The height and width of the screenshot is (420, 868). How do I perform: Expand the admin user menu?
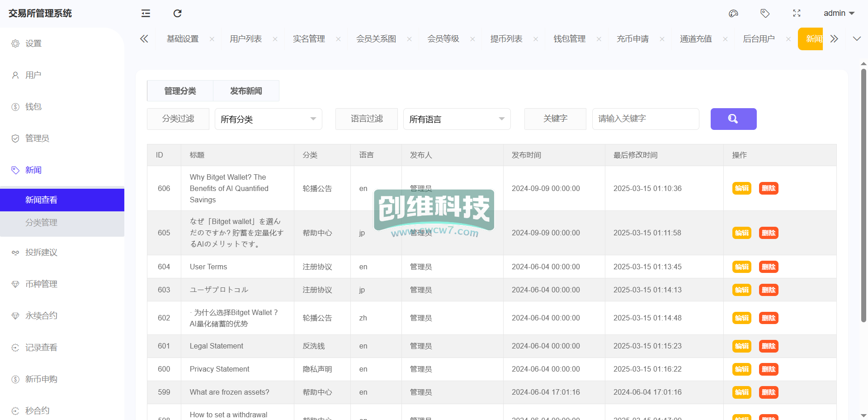[x=839, y=14]
